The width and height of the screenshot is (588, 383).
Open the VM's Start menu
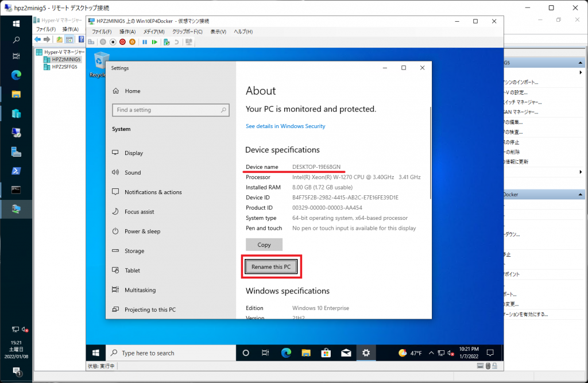(x=96, y=353)
